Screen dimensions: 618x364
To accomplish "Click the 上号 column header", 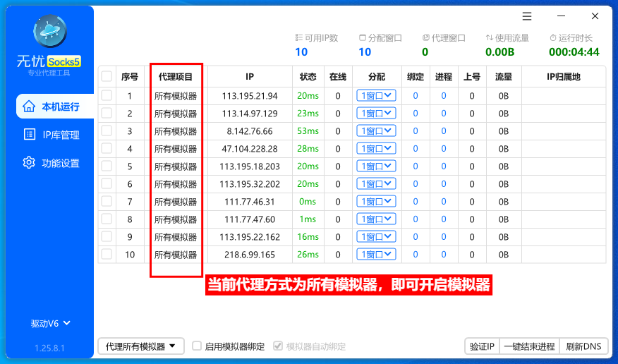I will click(x=472, y=77).
